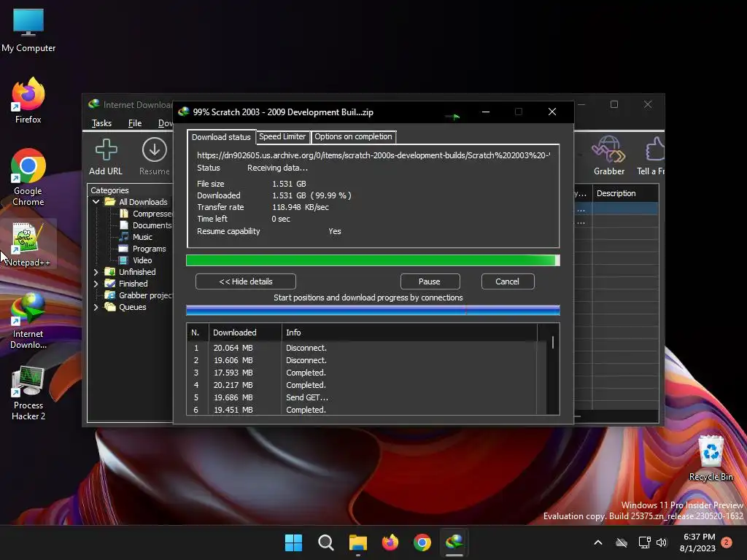This screenshot has height=560, width=747.
Task: Expand the Queues tree node
Action: tap(96, 307)
